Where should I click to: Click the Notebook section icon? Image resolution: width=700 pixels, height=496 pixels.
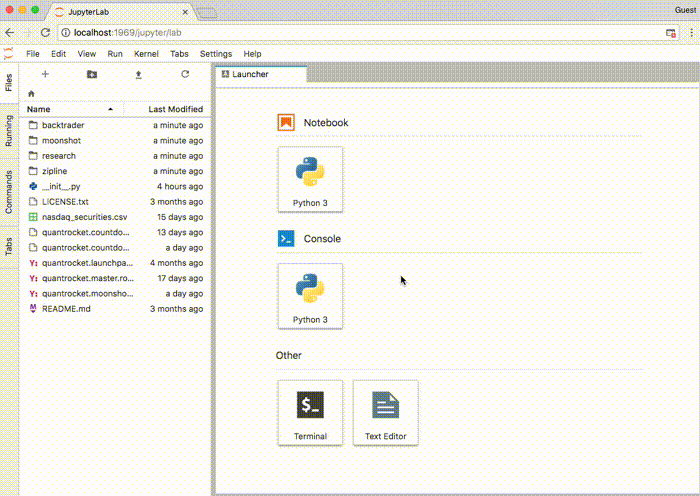coord(286,122)
